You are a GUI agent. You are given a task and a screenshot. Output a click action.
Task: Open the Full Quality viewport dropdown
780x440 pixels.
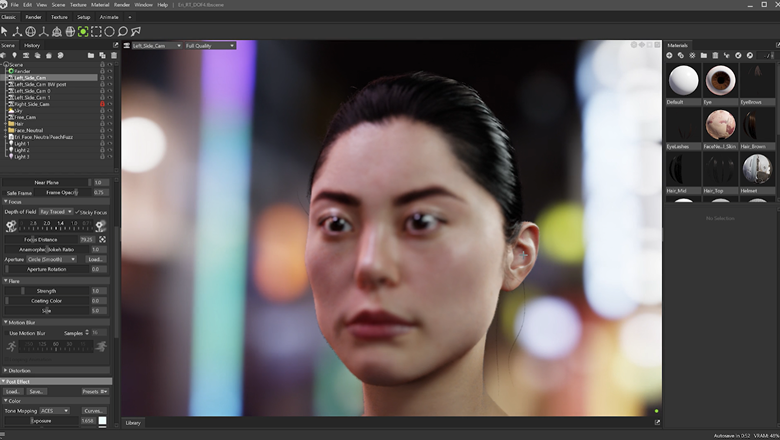tap(209, 45)
